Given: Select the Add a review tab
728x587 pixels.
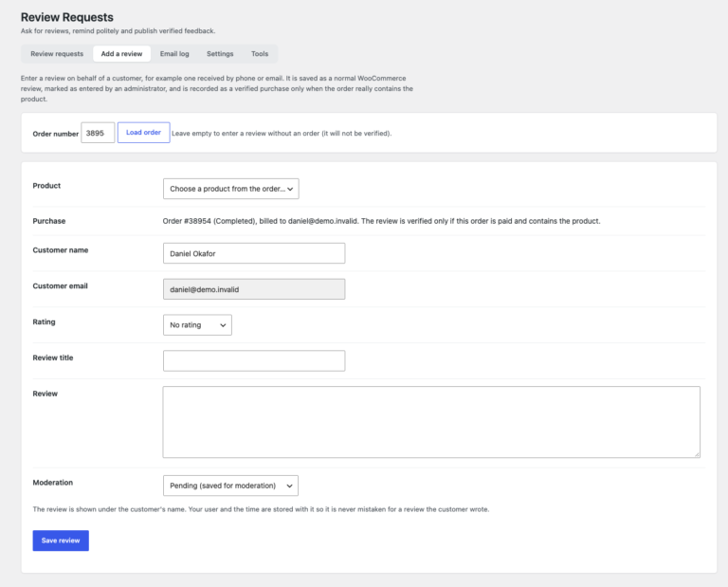Looking at the screenshot, I should (121, 54).
